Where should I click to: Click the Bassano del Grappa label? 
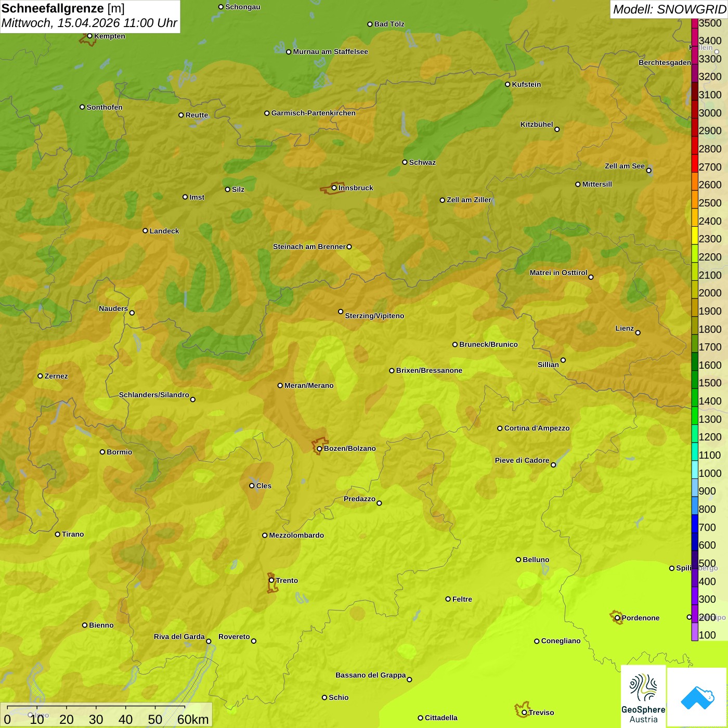click(x=371, y=675)
